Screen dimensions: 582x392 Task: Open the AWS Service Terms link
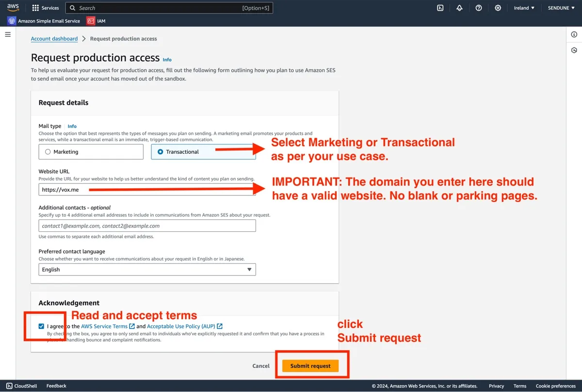(104, 327)
